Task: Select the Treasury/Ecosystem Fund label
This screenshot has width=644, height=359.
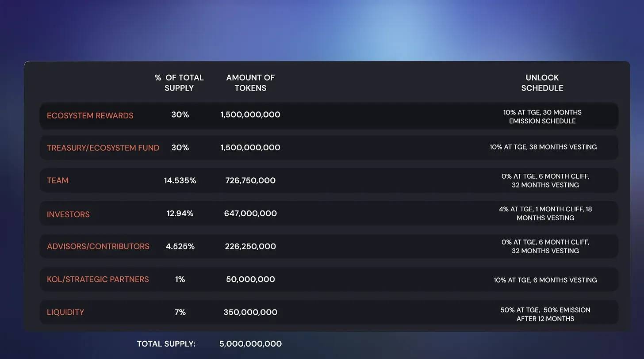Action: (x=103, y=148)
